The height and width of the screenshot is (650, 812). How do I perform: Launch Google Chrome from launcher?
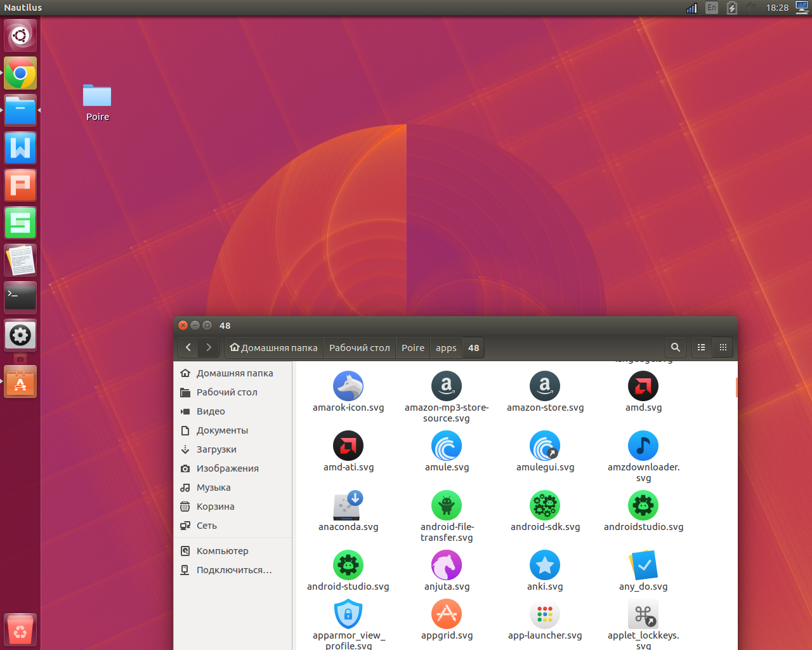[20, 73]
